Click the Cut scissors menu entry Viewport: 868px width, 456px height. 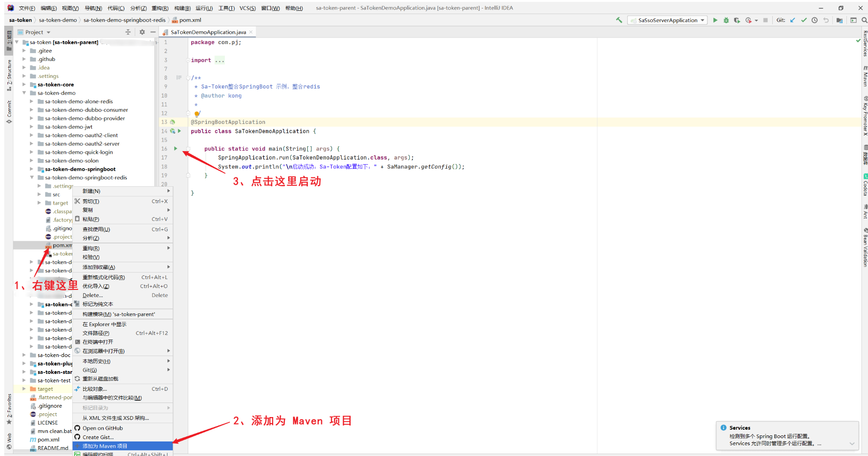point(123,201)
